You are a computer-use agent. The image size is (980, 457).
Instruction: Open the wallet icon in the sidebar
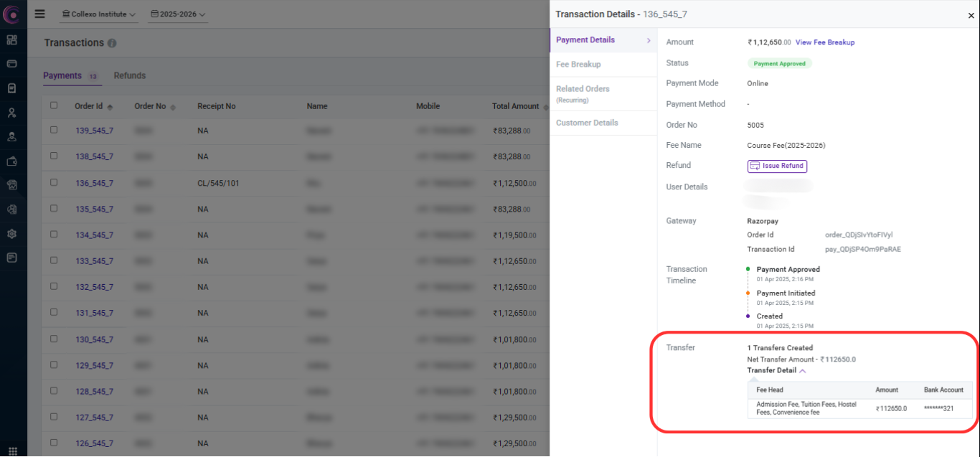[12, 161]
